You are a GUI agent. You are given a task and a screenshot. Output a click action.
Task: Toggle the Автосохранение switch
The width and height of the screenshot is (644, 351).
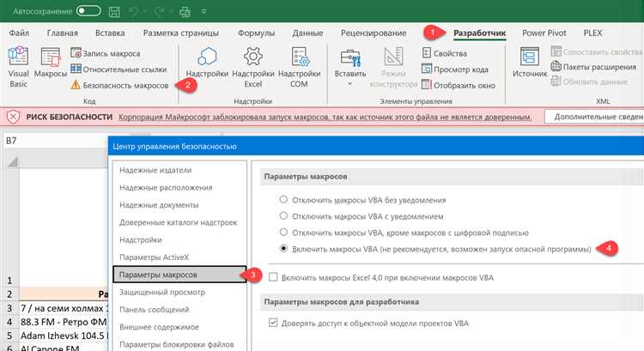pyautogui.click(x=88, y=11)
